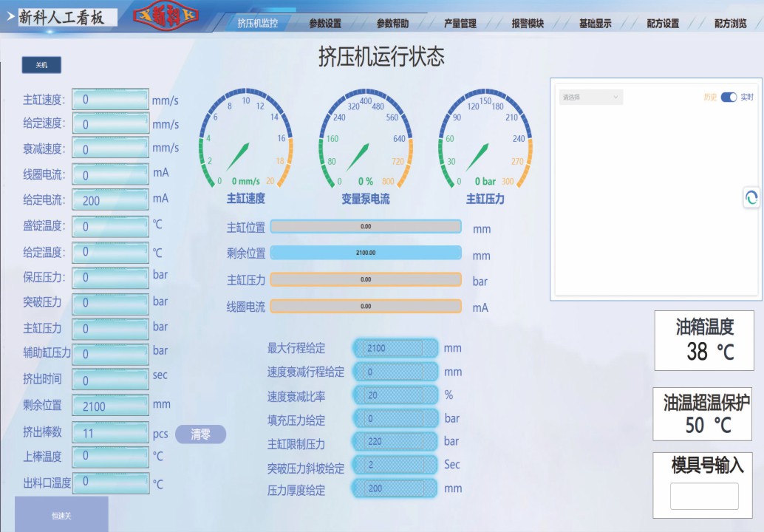Go to the 配方浏览 tab

[x=730, y=23]
